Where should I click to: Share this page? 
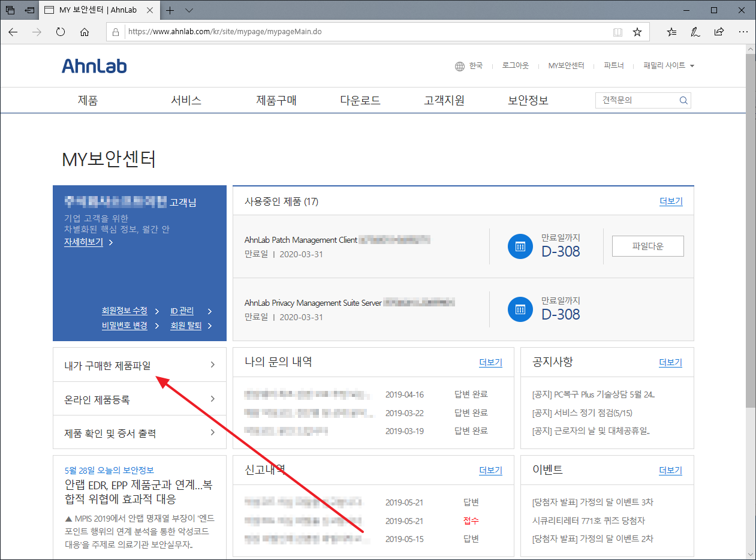[719, 32]
